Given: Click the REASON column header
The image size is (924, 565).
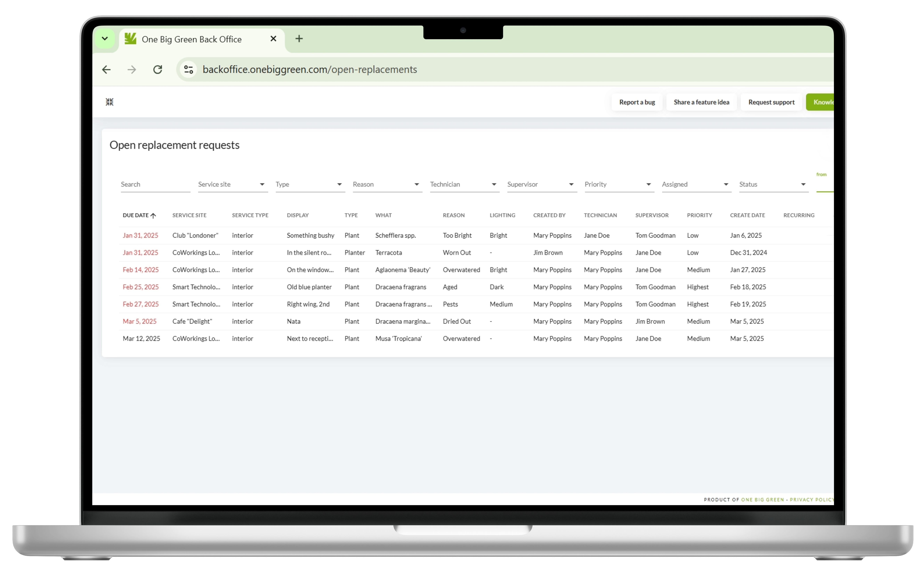Looking at the screenshot, I should click(453, 215).
